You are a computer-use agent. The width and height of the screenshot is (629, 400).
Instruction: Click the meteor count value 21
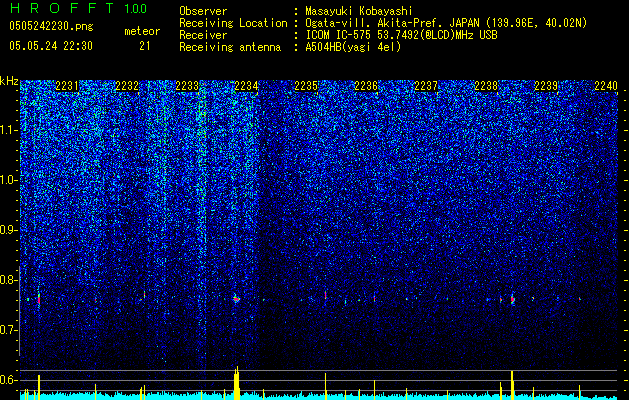click(144, 46)
